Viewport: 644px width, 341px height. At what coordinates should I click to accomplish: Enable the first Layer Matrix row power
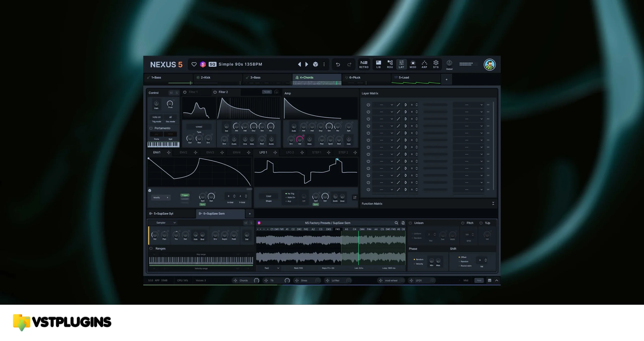click(368, 105)
